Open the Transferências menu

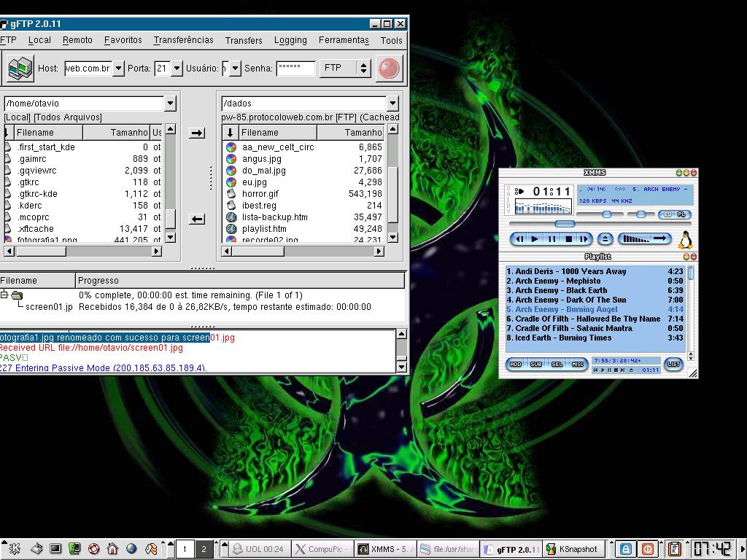pos(183,41)
